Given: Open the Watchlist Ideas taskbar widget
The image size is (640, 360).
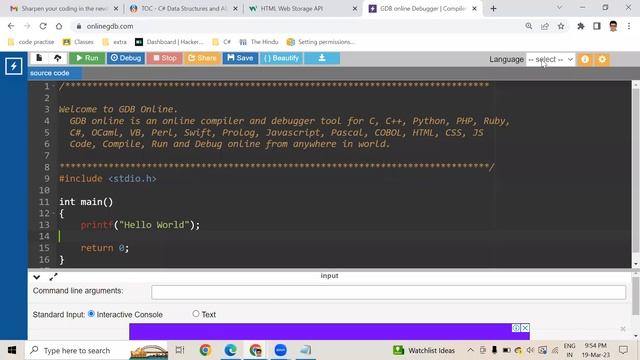Looking at the screenshot, I should [x=424, y=350].
